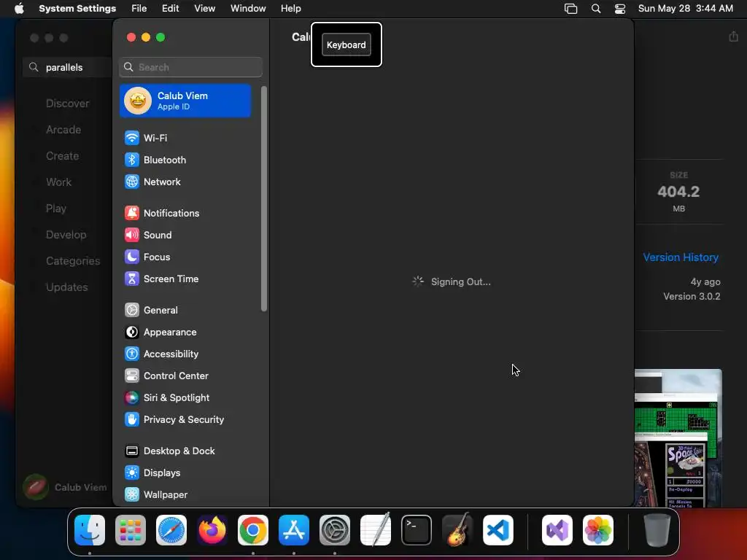
Task: Open the File menu
Action: pos(139,9)
